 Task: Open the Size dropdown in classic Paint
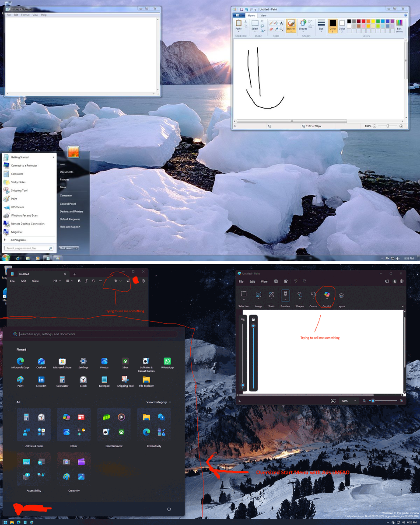(x=321, y=26)
